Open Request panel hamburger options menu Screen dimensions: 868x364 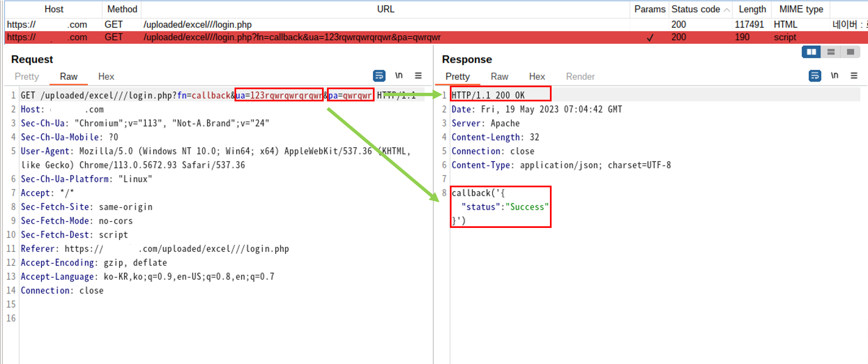[x=418, y=76]
